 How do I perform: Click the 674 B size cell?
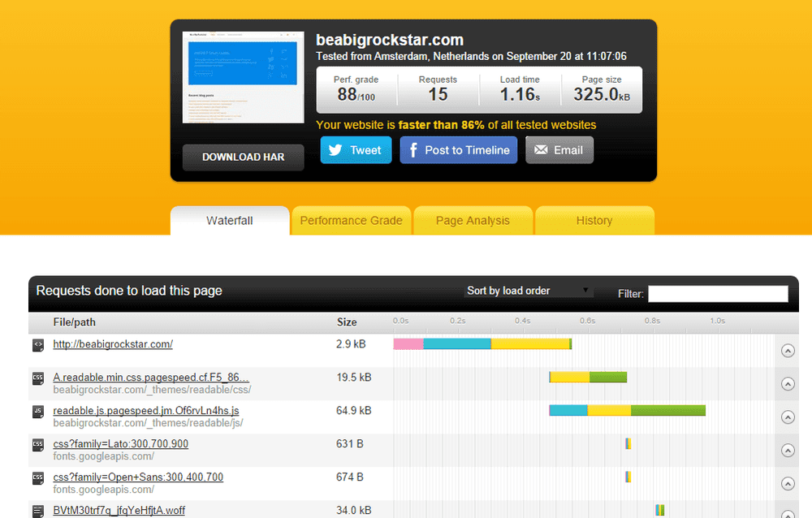coord(350,477)
